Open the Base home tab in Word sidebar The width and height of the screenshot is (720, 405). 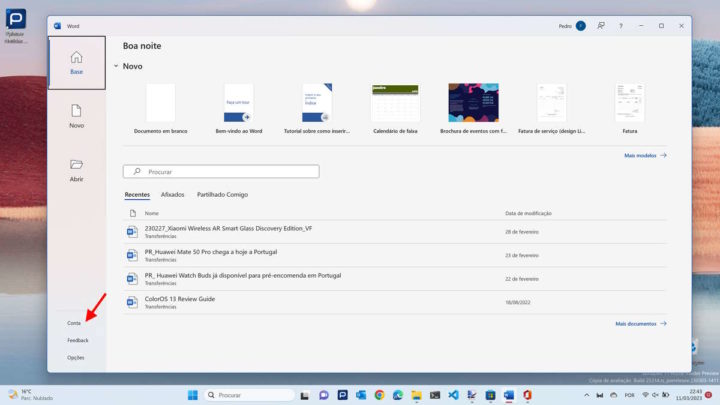point(77,63)
